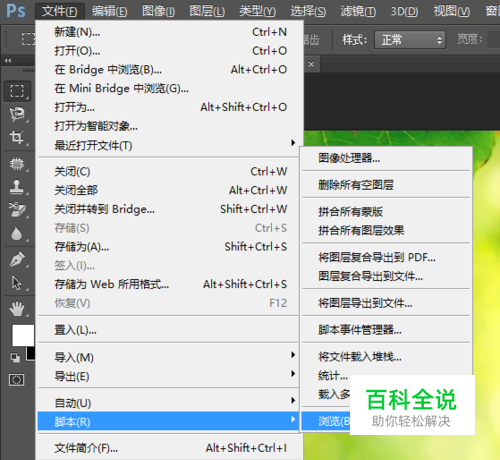Viewport: 500px width, 460px height.
Task: Choose highlighted 浏览 script entry
Action: [x=326, y=421]
